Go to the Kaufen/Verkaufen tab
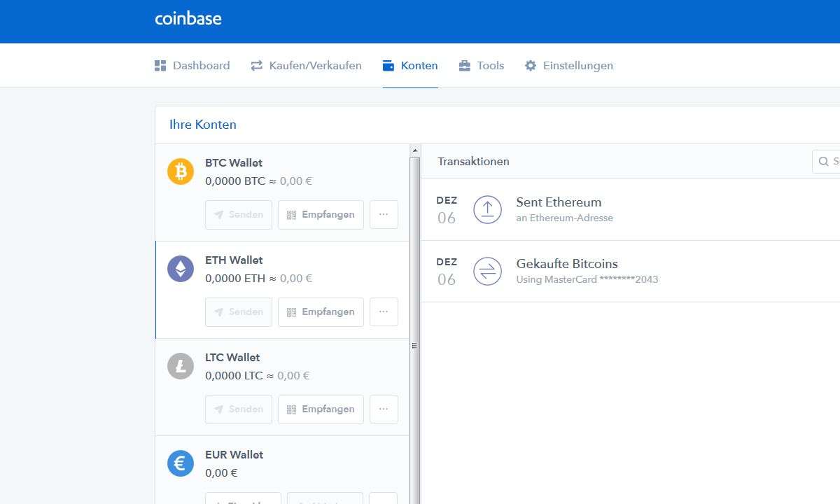 pyautogui.click(x=306, y=66)
